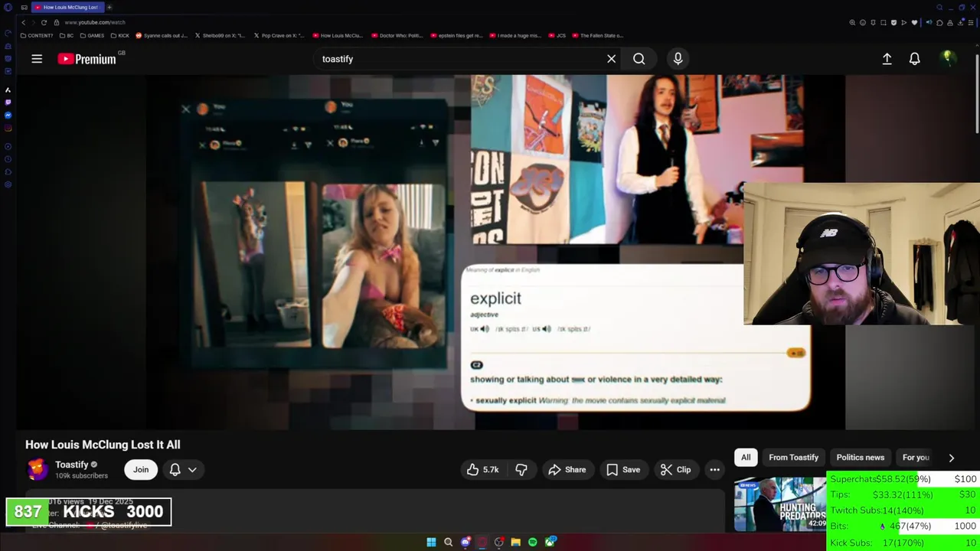Click the www.youtube.com/watch address bar

(95, 22)
